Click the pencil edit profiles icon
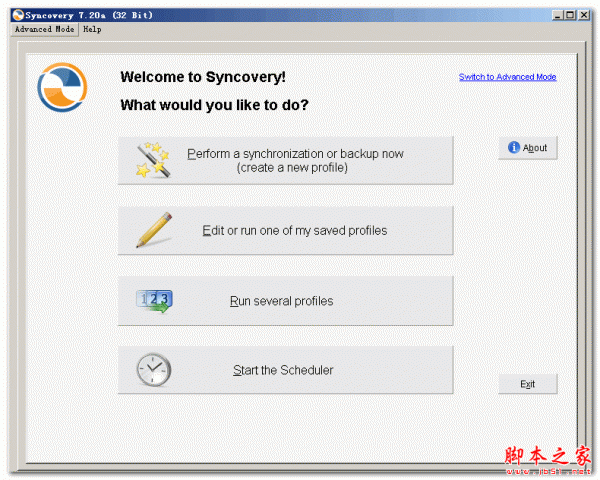Viewport: 600px width, 480px height. click(x=155, y=230)
